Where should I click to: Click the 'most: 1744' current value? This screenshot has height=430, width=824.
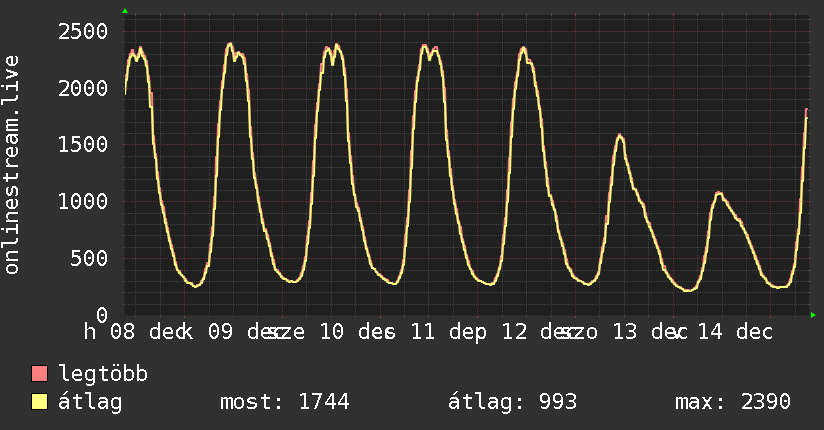(284, 402)
